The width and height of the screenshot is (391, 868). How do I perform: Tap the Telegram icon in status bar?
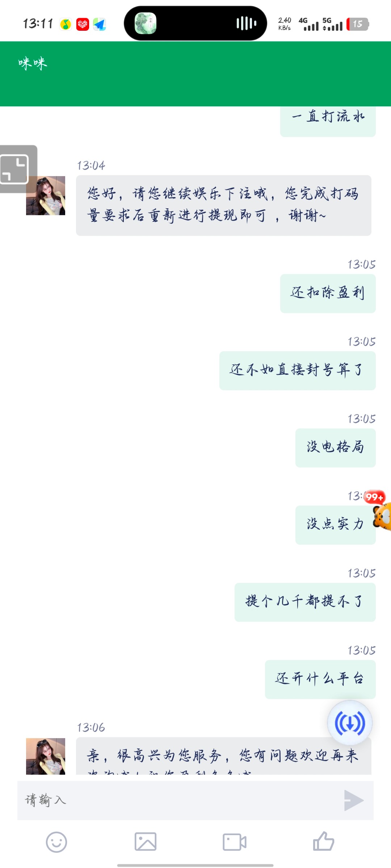pos(100,24)
